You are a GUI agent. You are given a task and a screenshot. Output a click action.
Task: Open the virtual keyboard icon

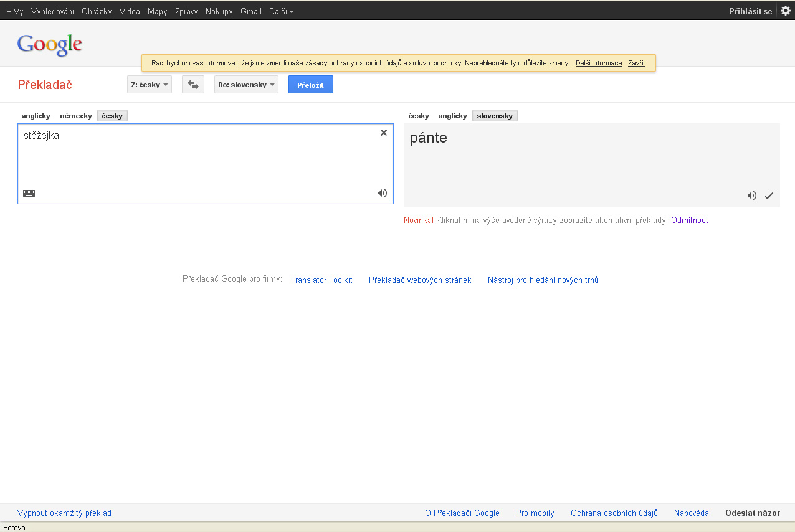29,193
